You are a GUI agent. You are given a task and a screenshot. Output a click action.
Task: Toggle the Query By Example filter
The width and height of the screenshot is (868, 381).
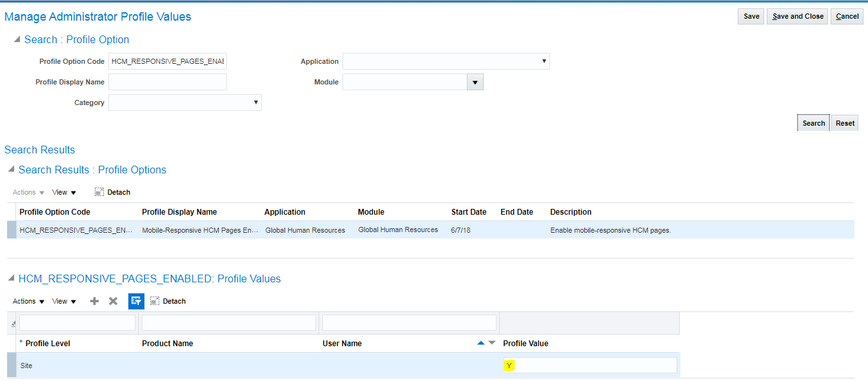tap(135, 300)
